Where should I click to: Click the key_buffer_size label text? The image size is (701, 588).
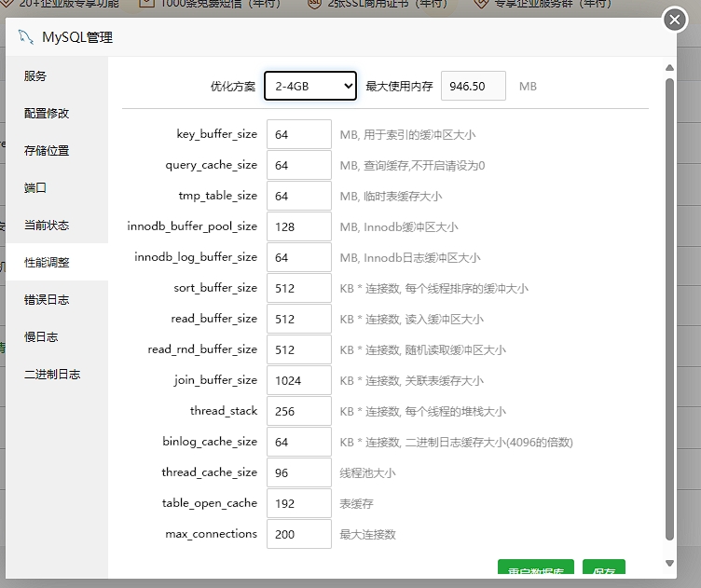pyautogui.click(x=217, y=134)
